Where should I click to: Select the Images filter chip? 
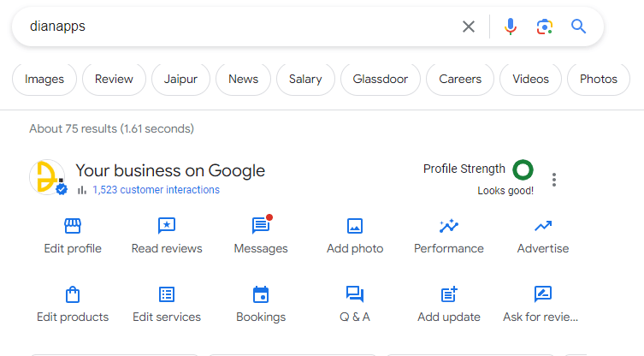pyautogui.click(x=44, y=79)
